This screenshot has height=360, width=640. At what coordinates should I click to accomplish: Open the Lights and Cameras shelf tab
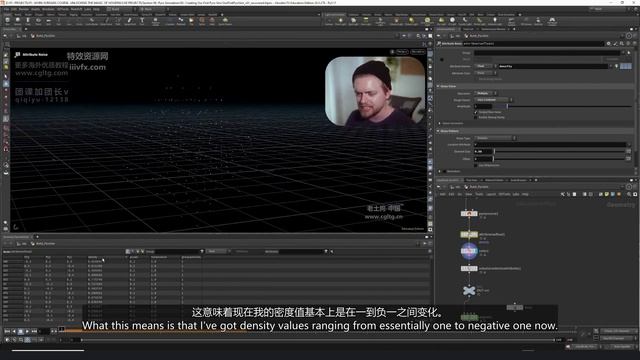[x=335, y=14]
